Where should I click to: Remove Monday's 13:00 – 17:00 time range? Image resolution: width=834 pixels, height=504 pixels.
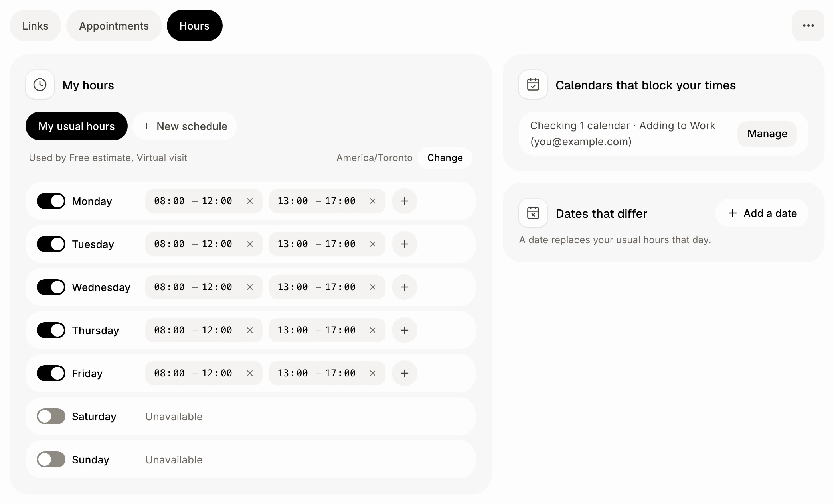point(373,201)
